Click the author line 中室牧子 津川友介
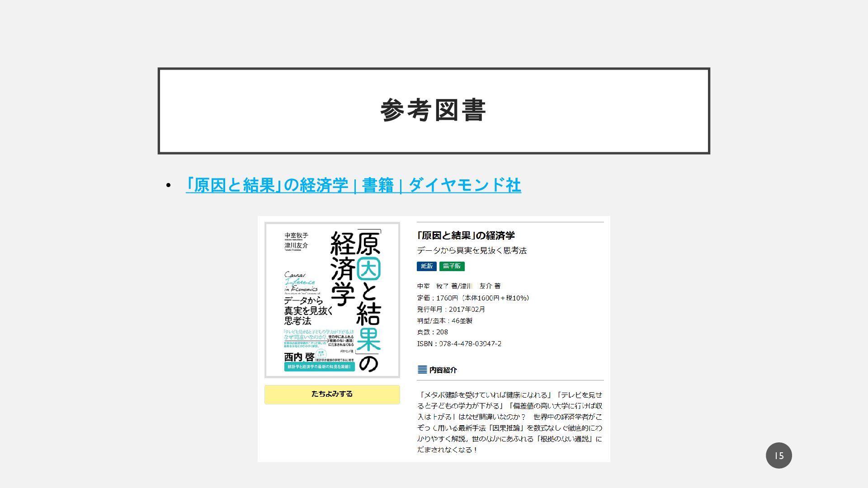The width and height of the screenshot is (868, 488). click(x=458, y=286)
